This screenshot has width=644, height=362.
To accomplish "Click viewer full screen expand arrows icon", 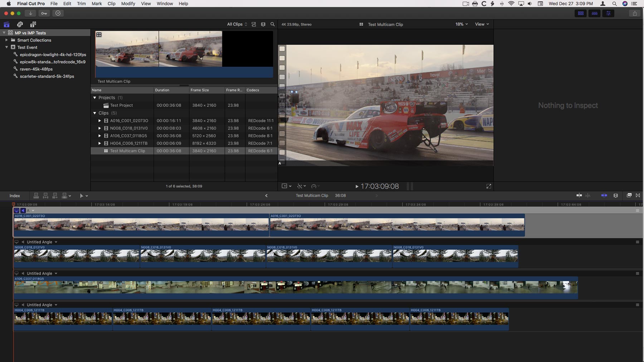I will 489,186.
